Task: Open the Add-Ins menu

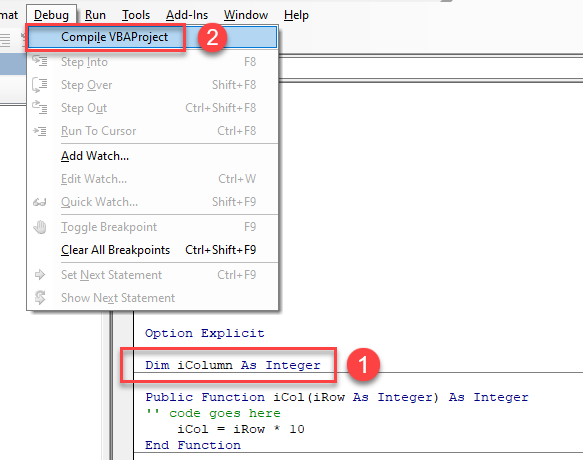Action: click(187, 15)
